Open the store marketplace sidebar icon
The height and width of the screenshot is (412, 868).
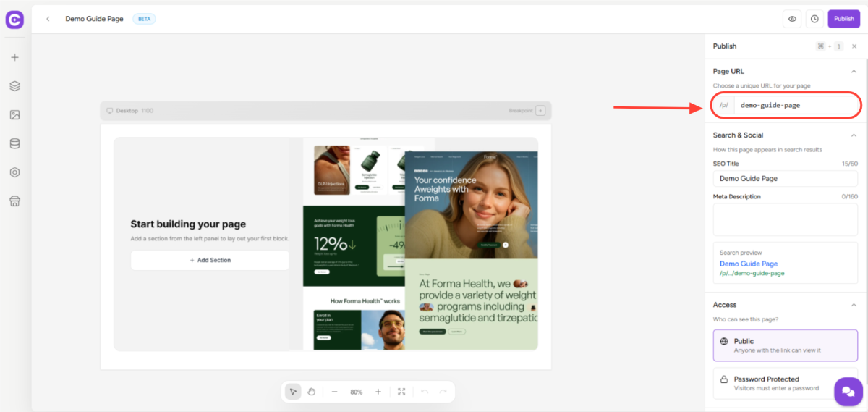14,201
